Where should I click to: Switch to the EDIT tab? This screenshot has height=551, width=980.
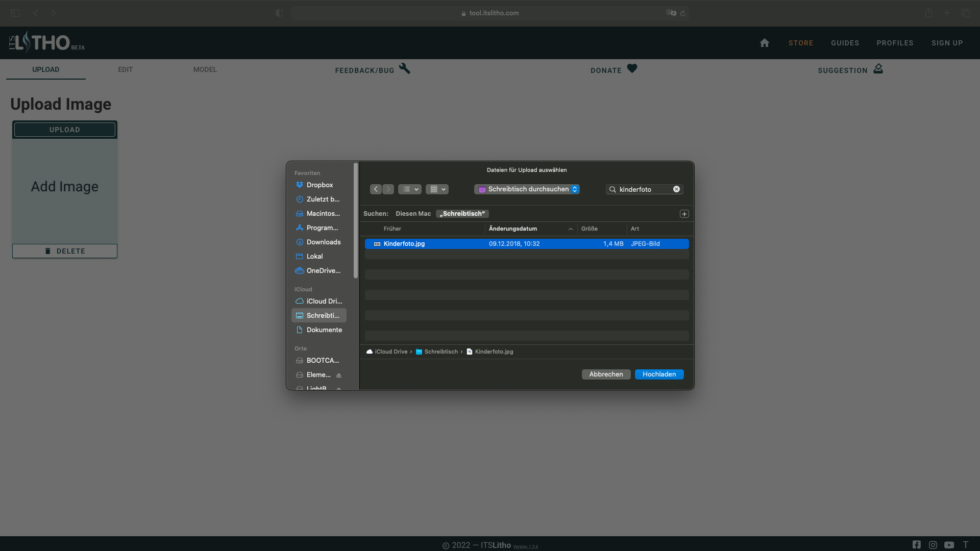point(125,69)
